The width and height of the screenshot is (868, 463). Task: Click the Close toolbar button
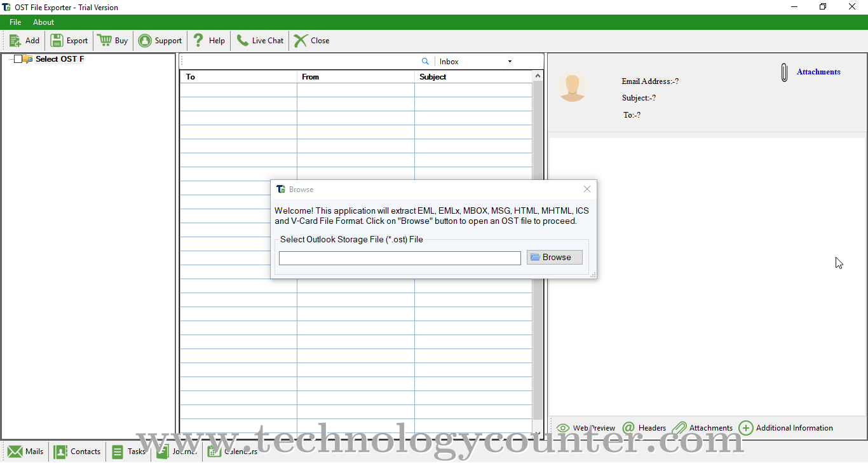[x=311, y=41]
